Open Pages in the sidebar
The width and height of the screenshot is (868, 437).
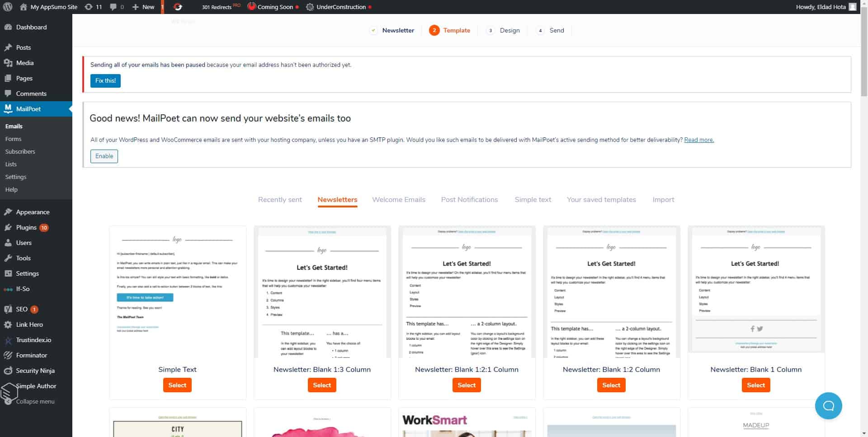point(36,78)
